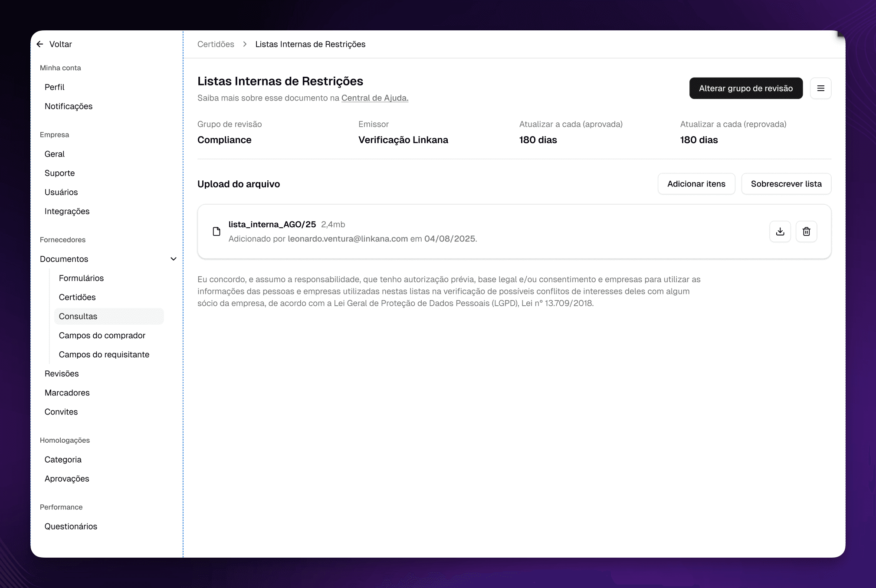Go to Certidões in the breadcrumb
876x588 pixels.
tap(216, 44)
